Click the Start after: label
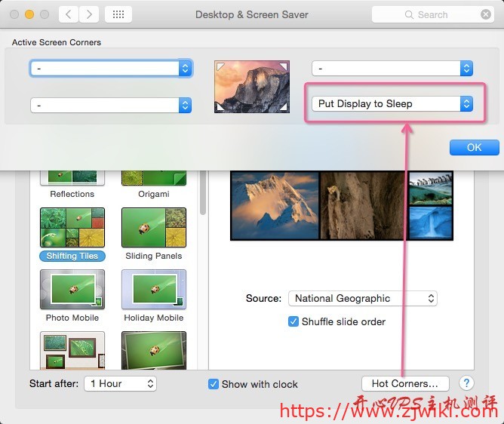Viewport: 504px width, 424px height. click(x=54, y=383)
